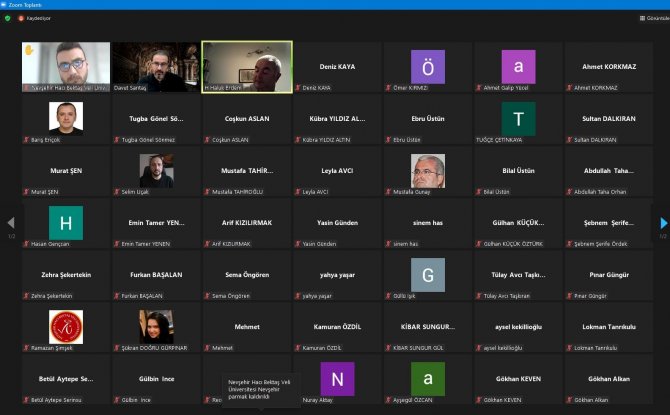Viewport: 670px width, 415px height.
Task: Select Davut Santaş video thumbnail
Action: 156,66
